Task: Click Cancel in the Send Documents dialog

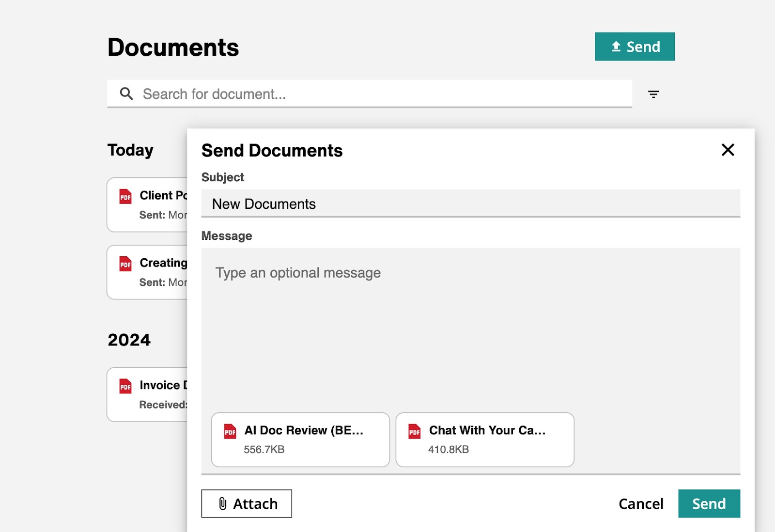Action: pos(641,504)
